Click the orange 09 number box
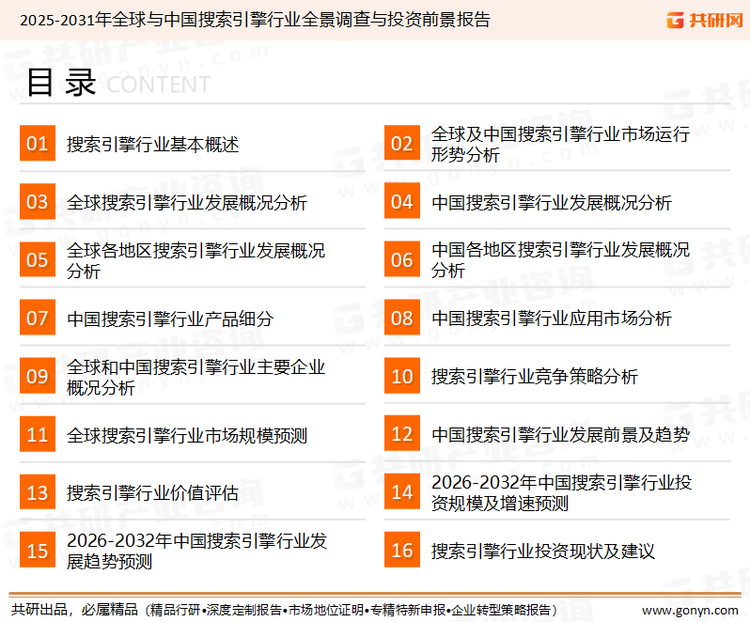The image size is (750, 622). (37, 376)
